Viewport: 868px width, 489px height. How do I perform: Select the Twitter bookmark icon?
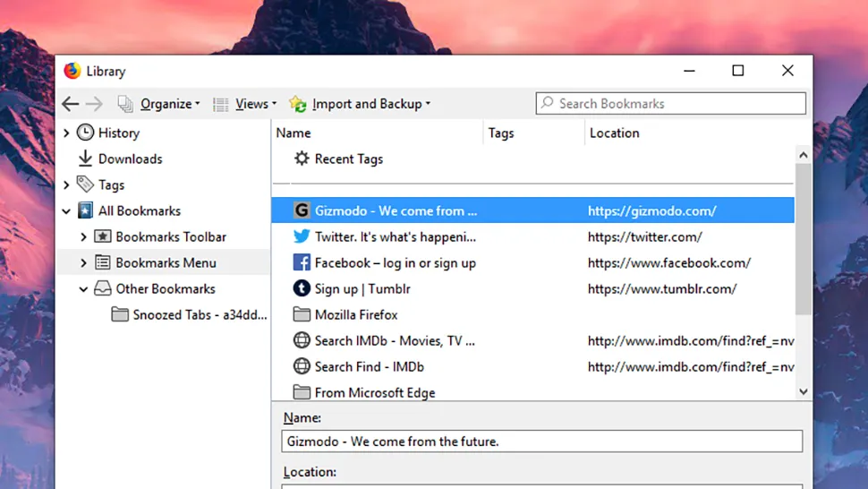[x=302, y=237]
